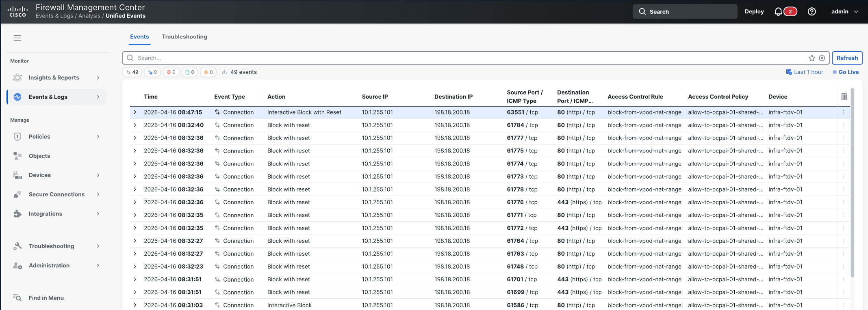
Task: Open the Integrations menu
Action: point(56,214)
